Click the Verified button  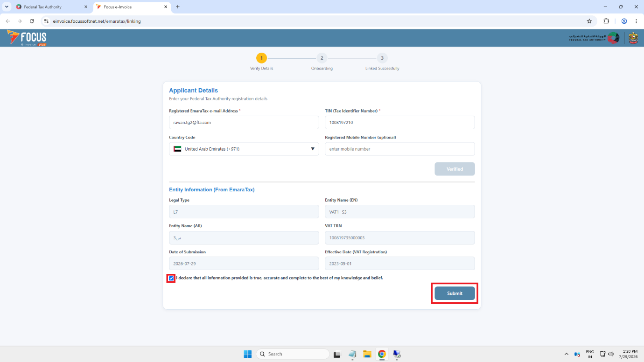tap(455, 169)
